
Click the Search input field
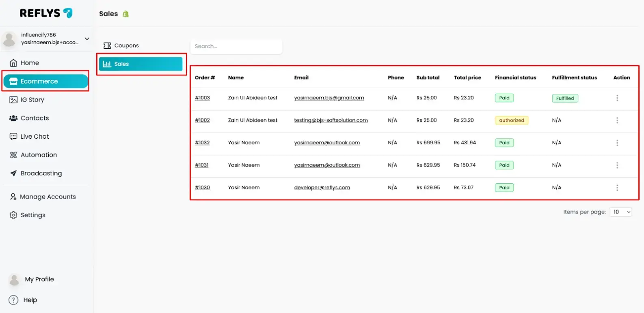point(236,46)
